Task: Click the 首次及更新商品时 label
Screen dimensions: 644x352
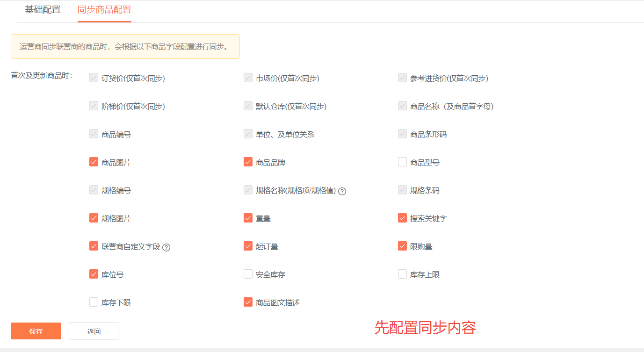Action: click(42, 75)
